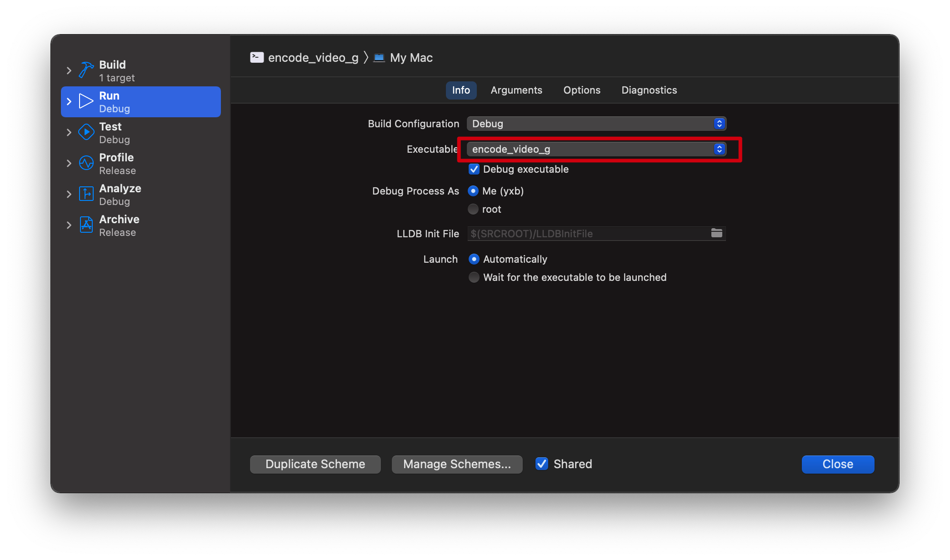Click the Duplicate Scheme button
This screenshot has height=560, width=950.
tap(315, 464)
